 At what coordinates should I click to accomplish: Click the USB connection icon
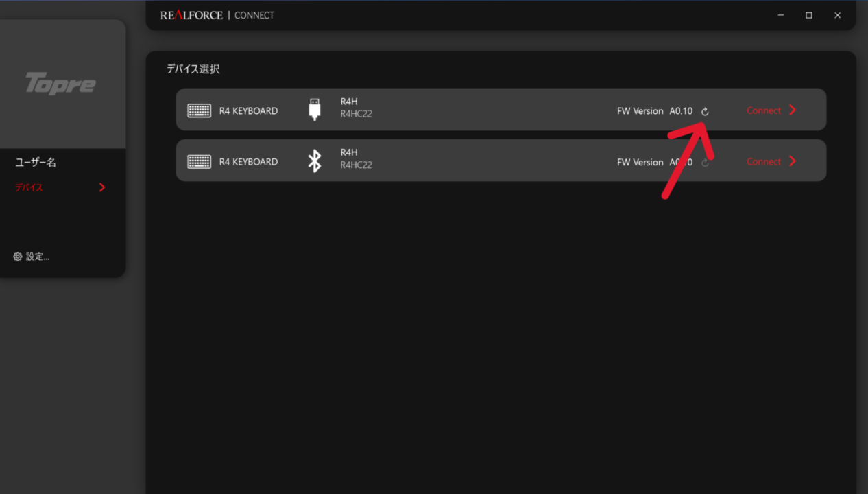(315, 110)
